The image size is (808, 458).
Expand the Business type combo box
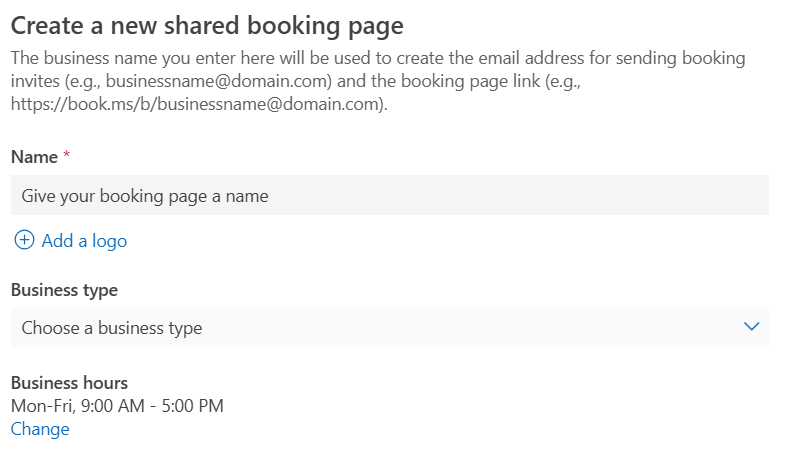tap(390, 327)
